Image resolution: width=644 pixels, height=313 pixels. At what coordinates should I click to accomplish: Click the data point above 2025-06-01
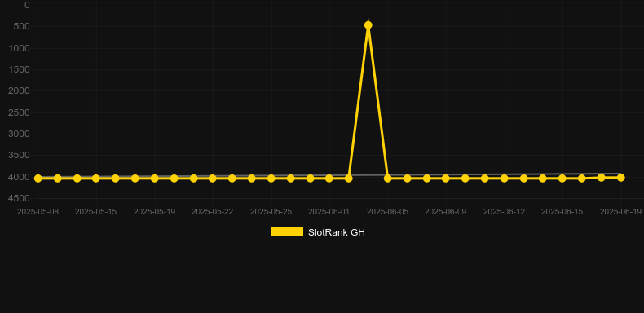pos(329,179)
